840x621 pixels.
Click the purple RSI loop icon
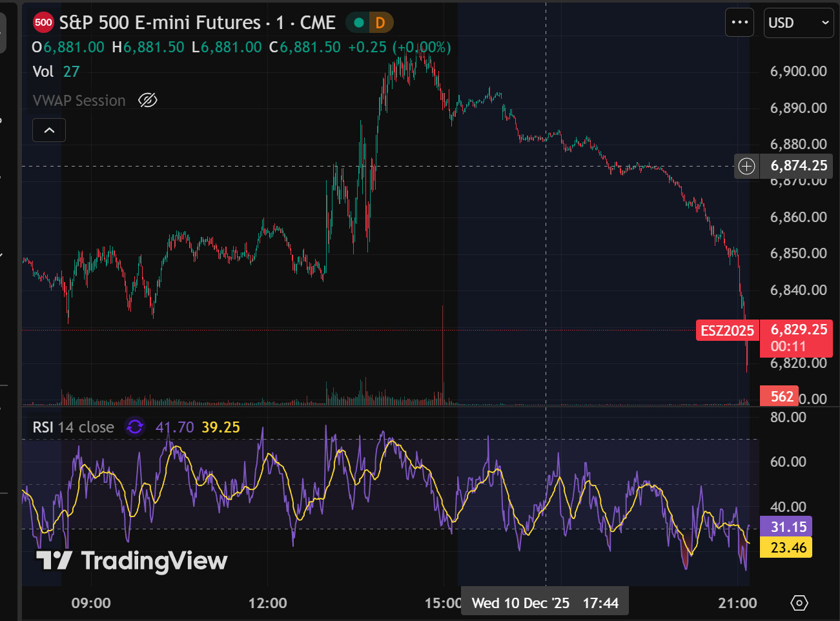point(135,427)
